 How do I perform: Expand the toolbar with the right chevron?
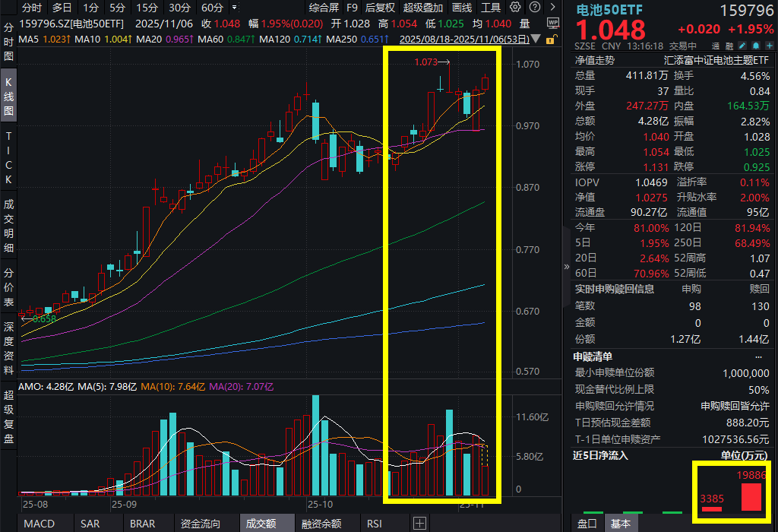tap(553, 8)
